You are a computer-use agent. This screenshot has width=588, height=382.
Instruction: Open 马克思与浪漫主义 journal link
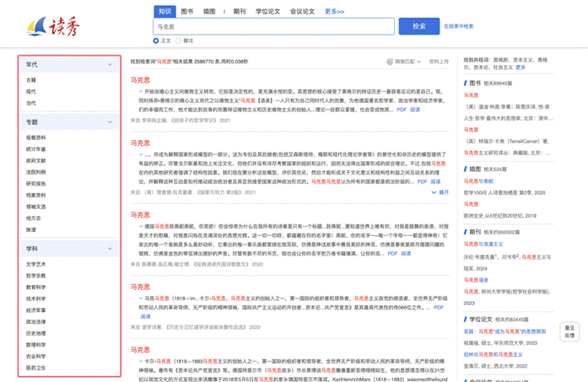(483, 244)
